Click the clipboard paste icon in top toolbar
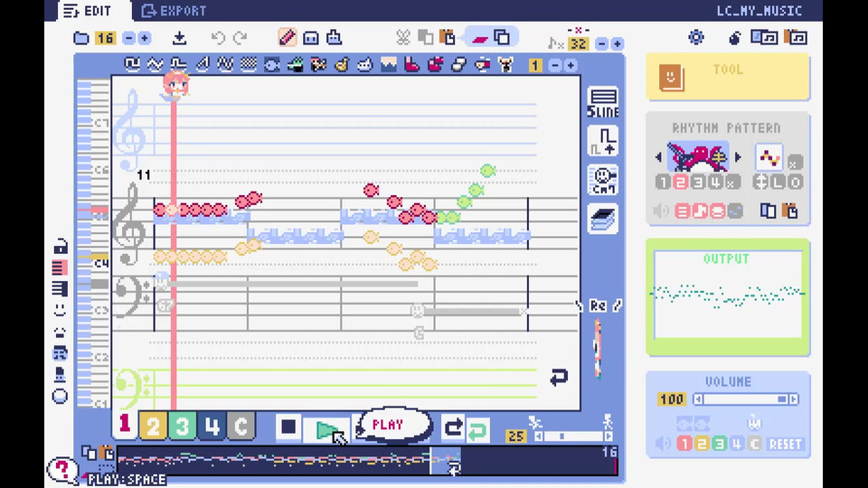Viewport: 868px width, 488px height. tap(448, 38)
